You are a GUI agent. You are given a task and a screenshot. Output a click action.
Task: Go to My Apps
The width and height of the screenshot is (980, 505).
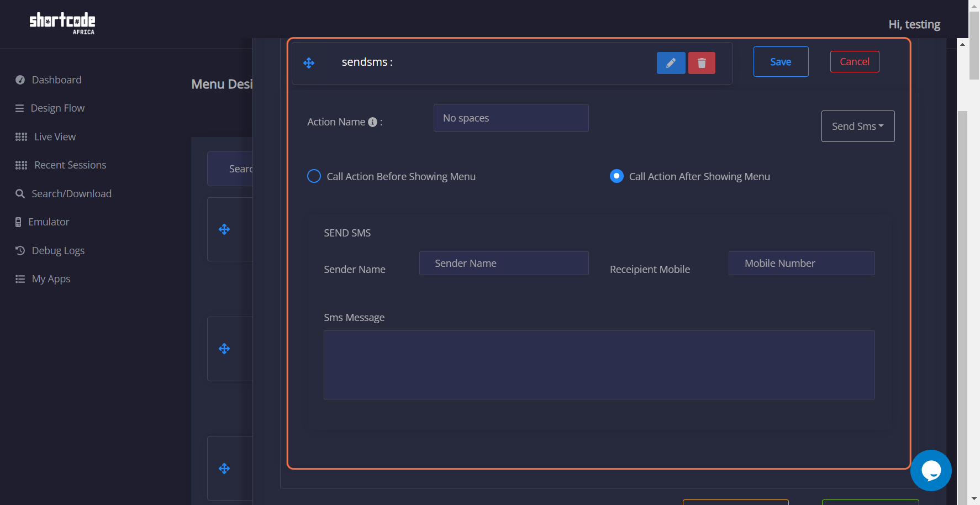[51, 279]
